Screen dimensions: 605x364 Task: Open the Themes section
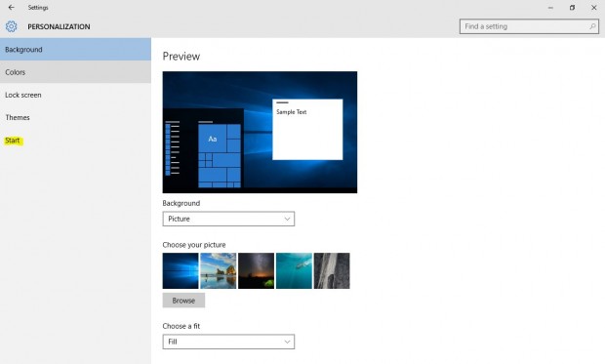[x=75, y=117]
